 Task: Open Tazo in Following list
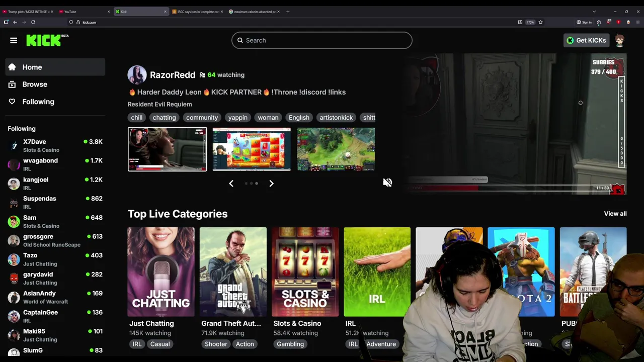(55, 259)
